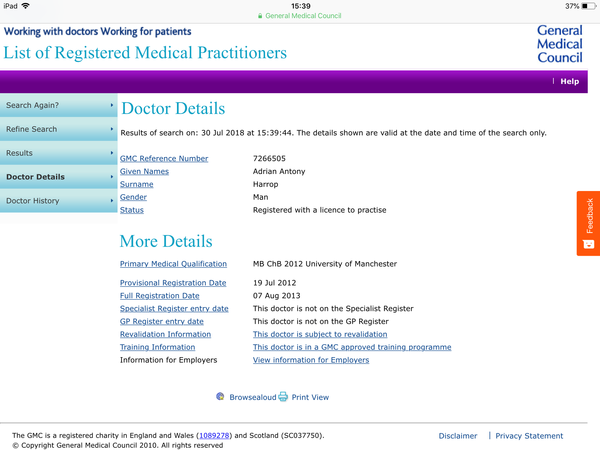Tap the General Medical Council address bar
This screenshot has width=600, height=450.
[300, 16]
